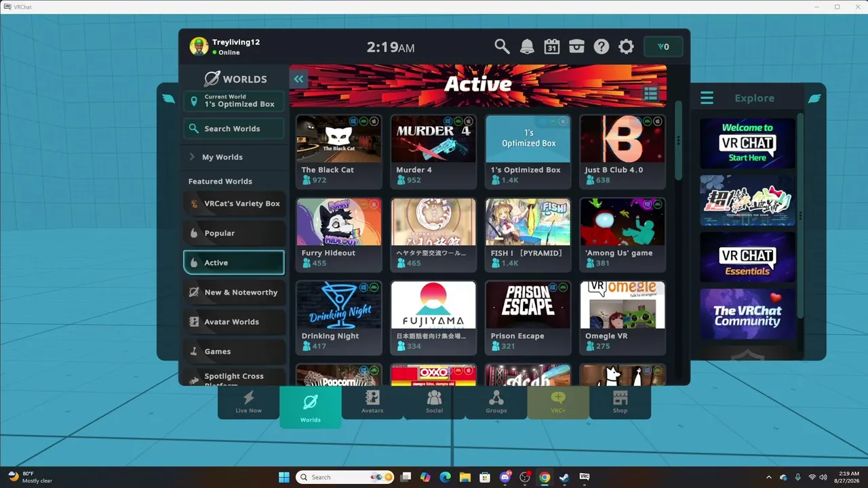Open the Omegle VR world card
The width and height of the screenshot is (868, 488).
623,318
